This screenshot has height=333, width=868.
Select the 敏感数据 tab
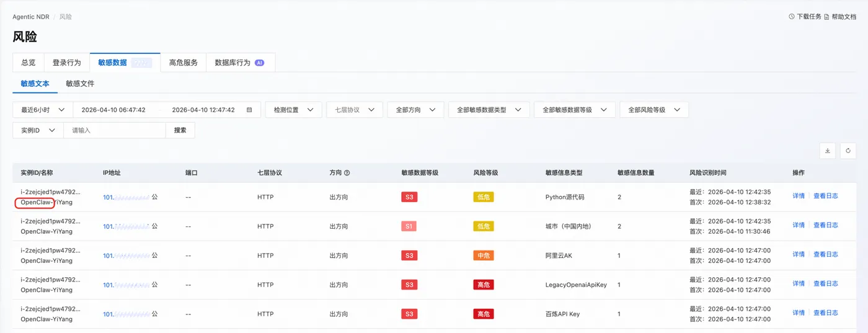[125, 63]
